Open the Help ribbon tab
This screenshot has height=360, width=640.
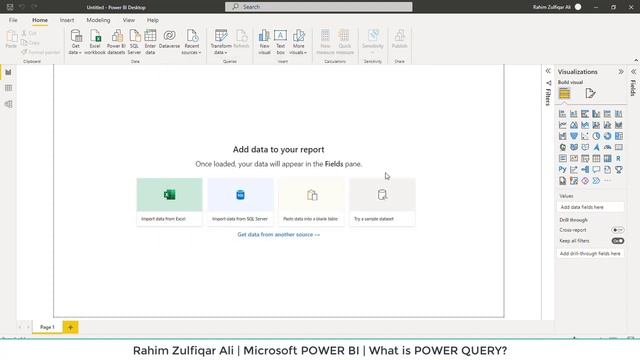coord(153,20)
